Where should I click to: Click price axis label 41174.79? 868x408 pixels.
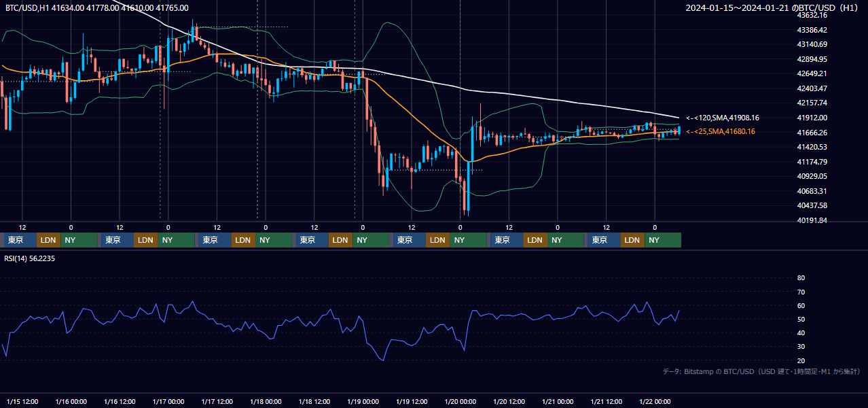(x=812, y=162)
